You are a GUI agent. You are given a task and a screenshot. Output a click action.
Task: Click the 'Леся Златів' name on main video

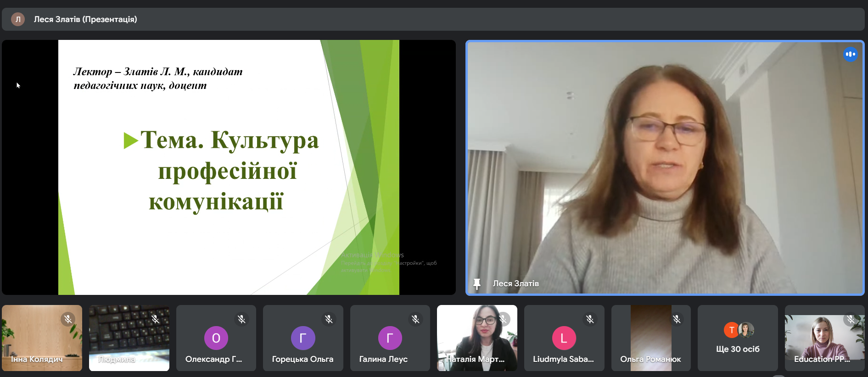(515, 283)
